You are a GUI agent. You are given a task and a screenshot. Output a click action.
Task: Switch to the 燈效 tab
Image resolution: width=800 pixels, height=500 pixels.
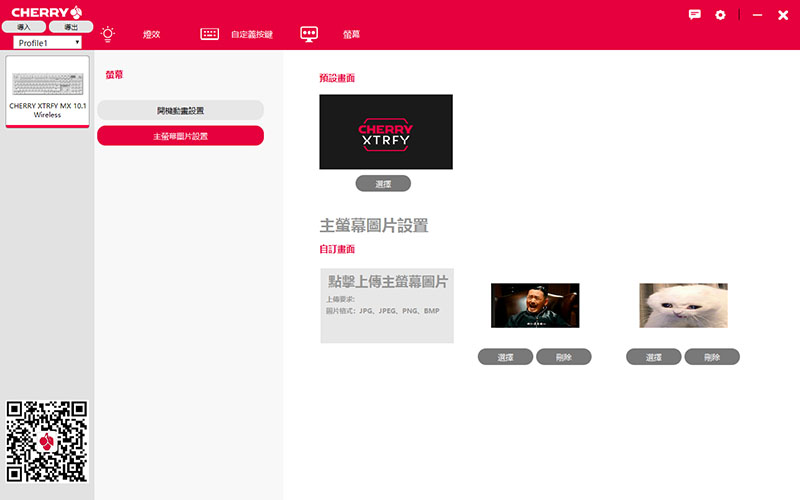(x=151, y=35)
